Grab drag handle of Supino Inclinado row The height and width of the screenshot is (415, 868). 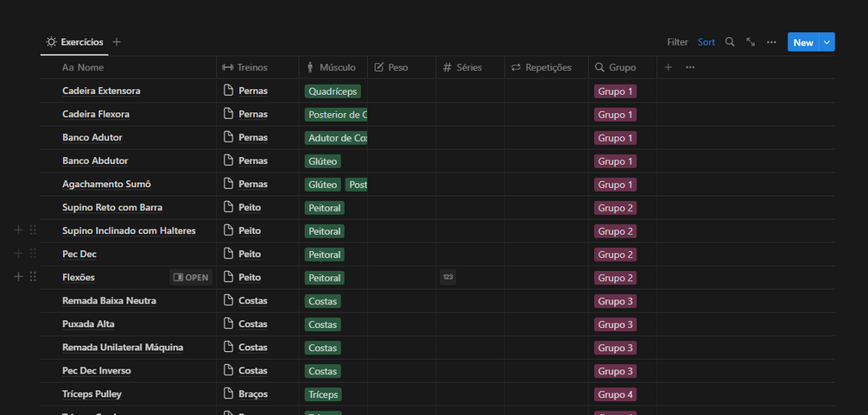tap(33, 230)
